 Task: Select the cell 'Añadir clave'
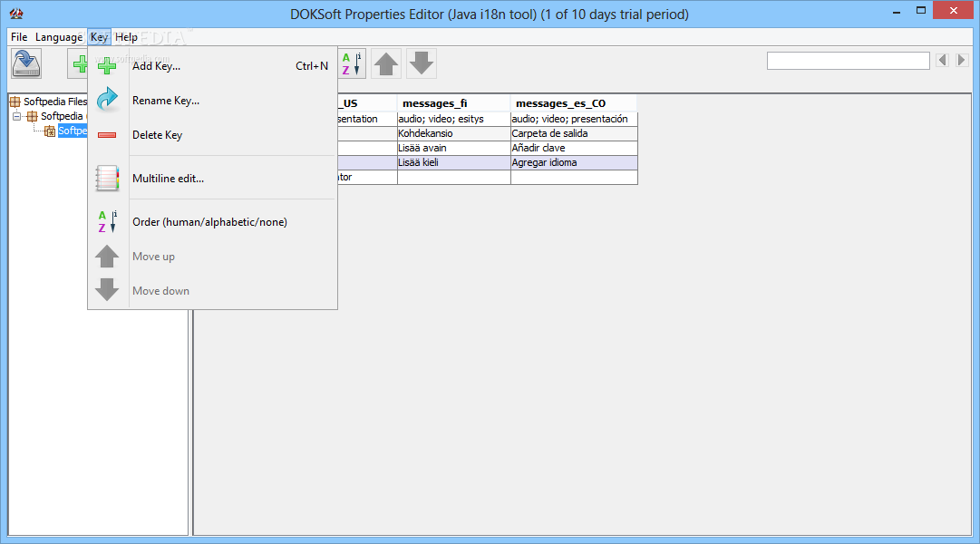click(x=574, y=148)
